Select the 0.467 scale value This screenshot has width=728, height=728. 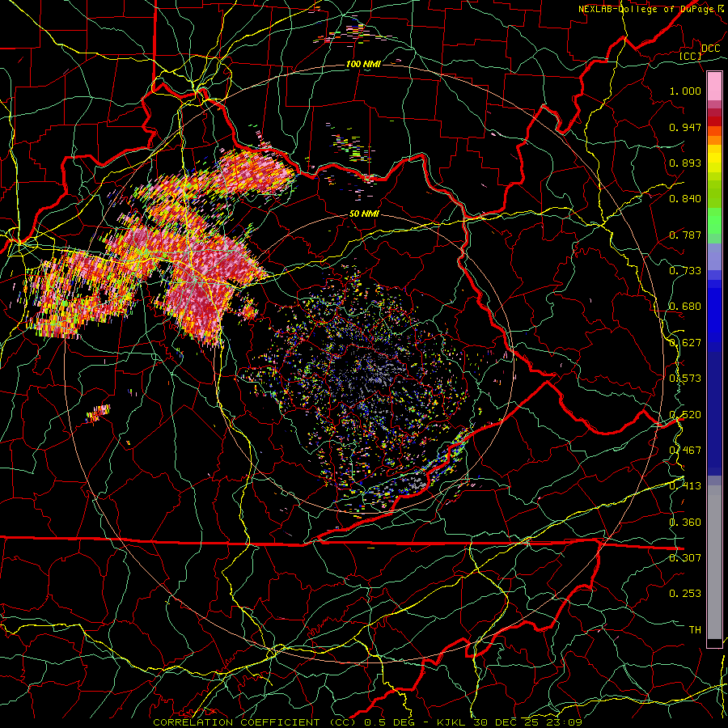coord(685,451)
